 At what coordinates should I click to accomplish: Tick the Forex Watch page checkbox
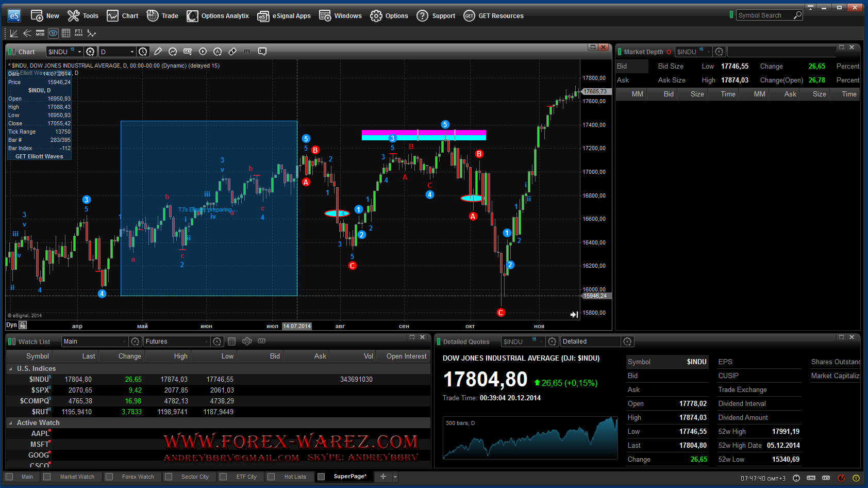coord(109,477)
